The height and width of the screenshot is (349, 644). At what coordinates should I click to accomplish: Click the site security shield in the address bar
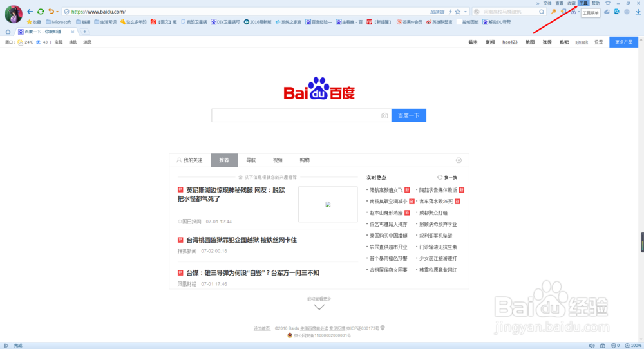click(66, 12)
